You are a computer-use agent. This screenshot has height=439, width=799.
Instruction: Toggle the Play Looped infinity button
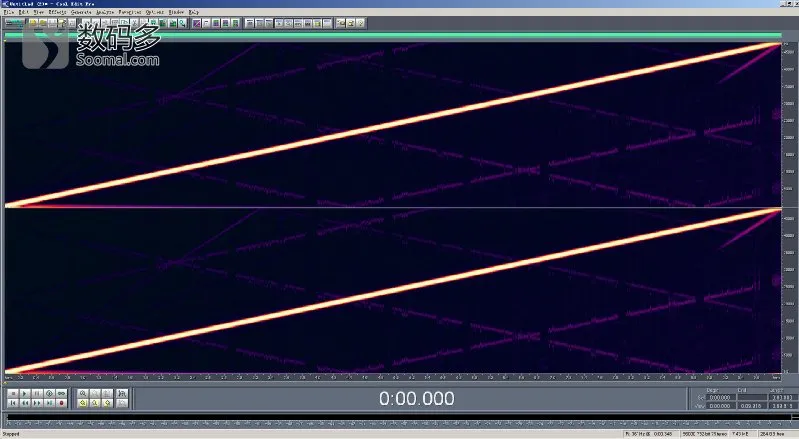(x=62, y=394)
